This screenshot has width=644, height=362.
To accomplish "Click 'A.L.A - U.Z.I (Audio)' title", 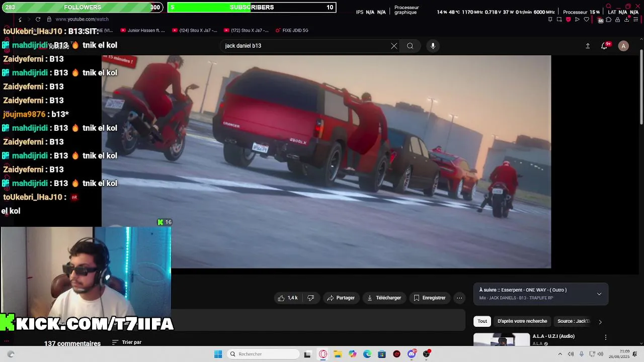I will [553, 336].
